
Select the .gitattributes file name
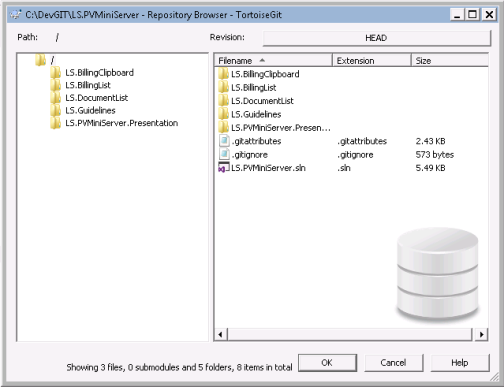click(256, 141)
